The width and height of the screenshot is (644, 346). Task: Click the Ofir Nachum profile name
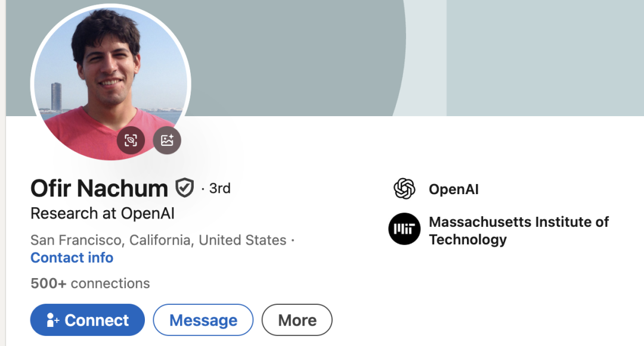[x=99, y=189]
